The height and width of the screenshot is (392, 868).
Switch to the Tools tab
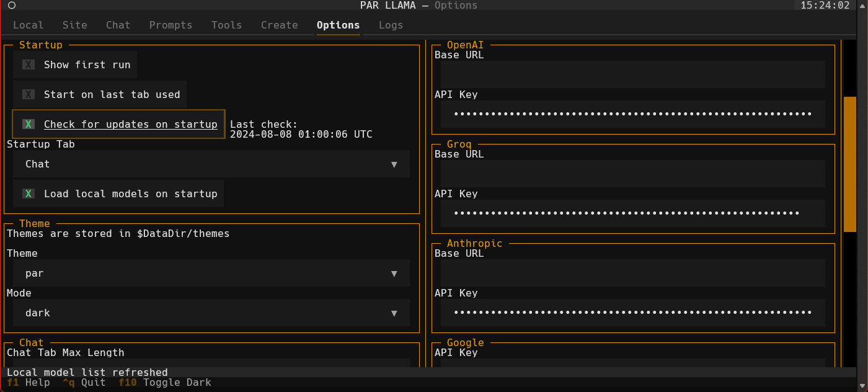point(226,25)
